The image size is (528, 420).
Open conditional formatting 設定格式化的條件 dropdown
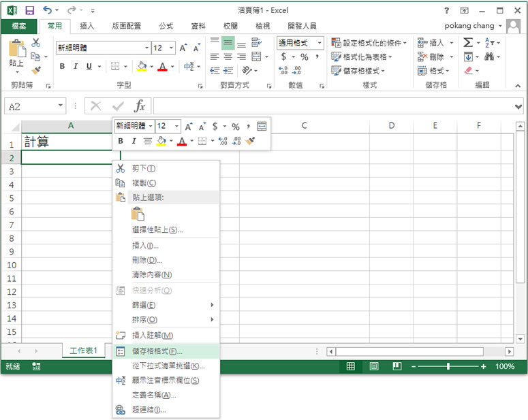pos(369,43)
